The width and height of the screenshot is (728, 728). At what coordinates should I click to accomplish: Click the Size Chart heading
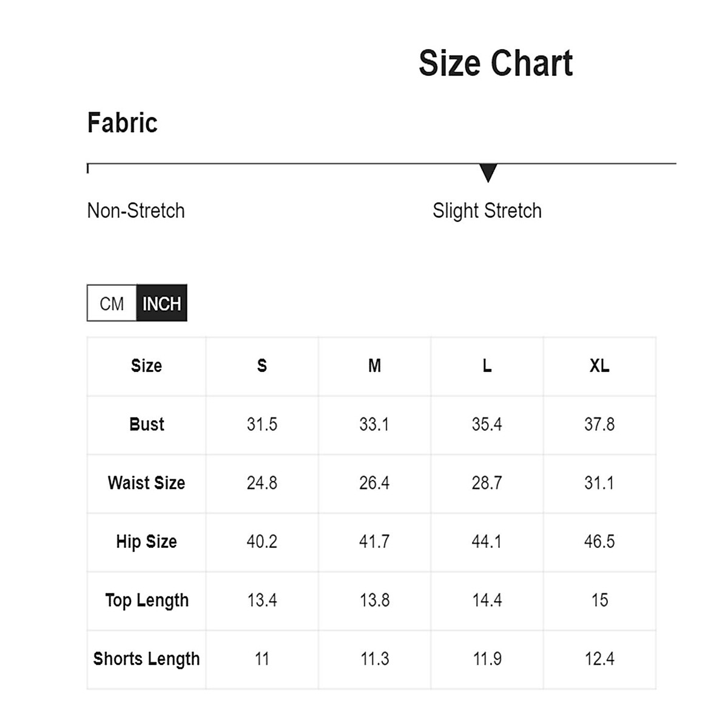[x=495, y=63]
